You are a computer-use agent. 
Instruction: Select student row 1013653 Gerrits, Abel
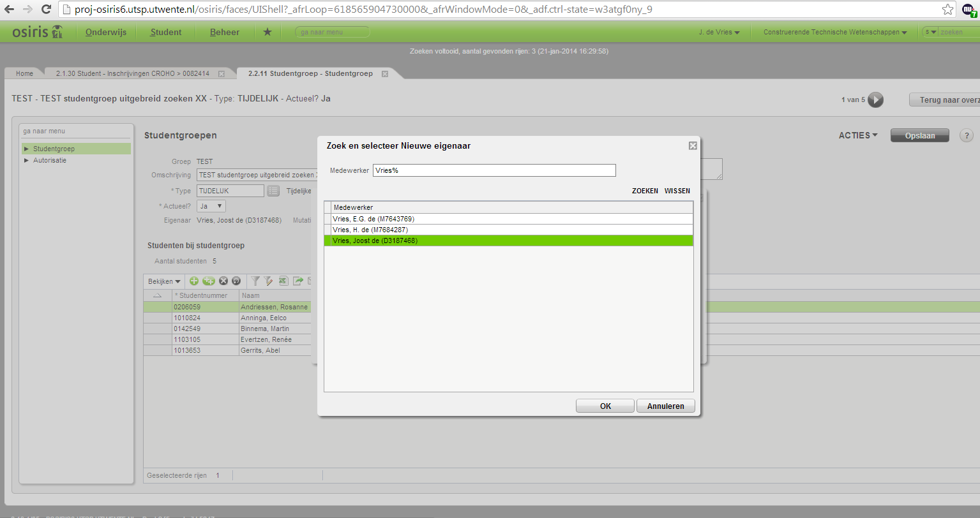tap(227, 350)
